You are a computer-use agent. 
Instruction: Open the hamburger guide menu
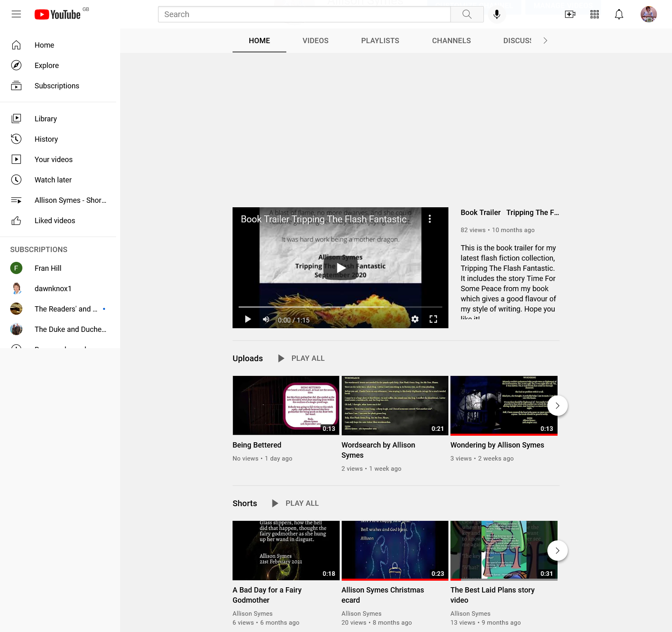(x=16, y=14)
